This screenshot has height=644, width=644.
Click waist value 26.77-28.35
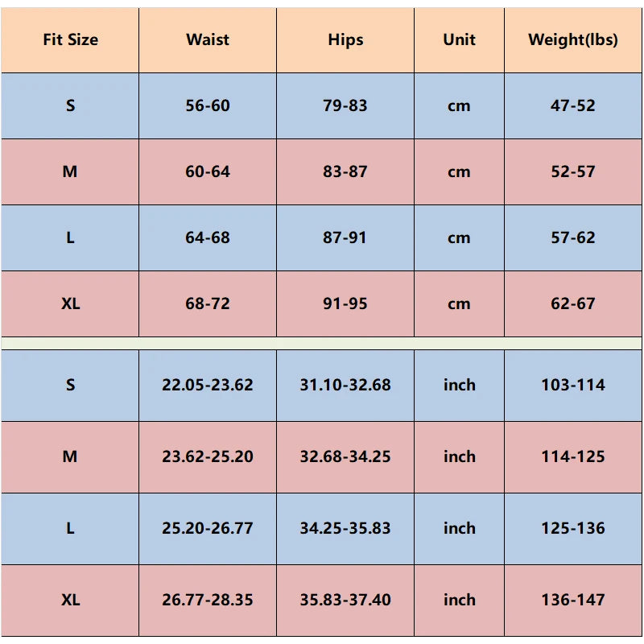pos(208,600)
